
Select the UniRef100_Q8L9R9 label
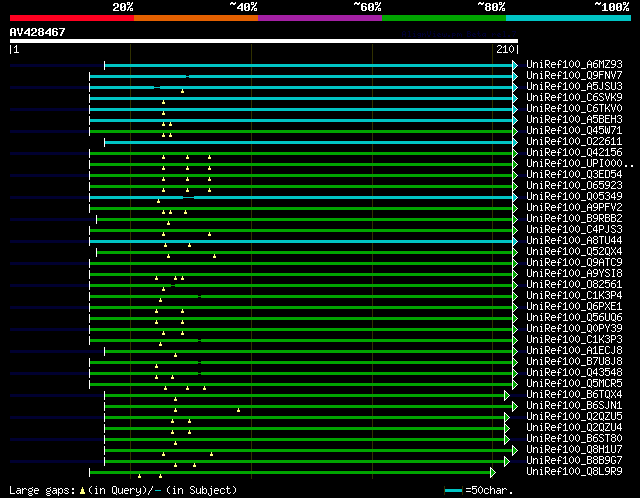tap(574, 472)
